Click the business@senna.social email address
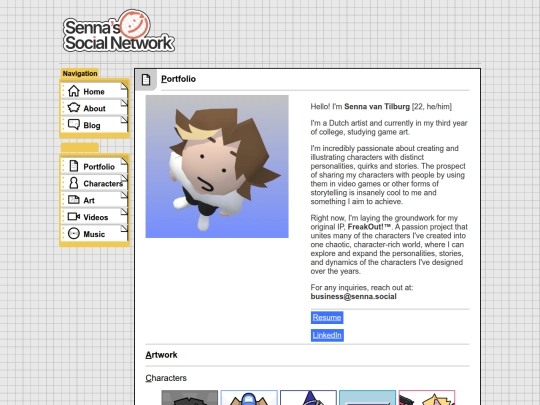 [353, 297]
